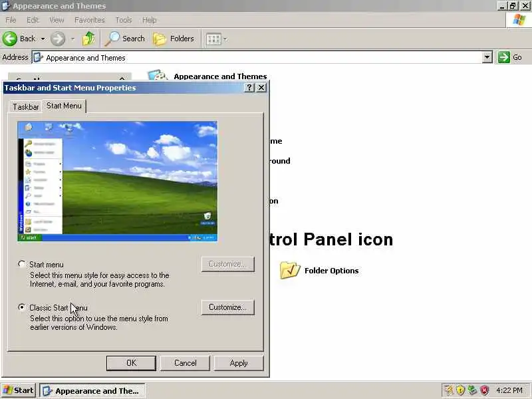This screenshot has width=532, height=399.
Task: Toggle the Folders pane button
Action: tap(174, 39)
